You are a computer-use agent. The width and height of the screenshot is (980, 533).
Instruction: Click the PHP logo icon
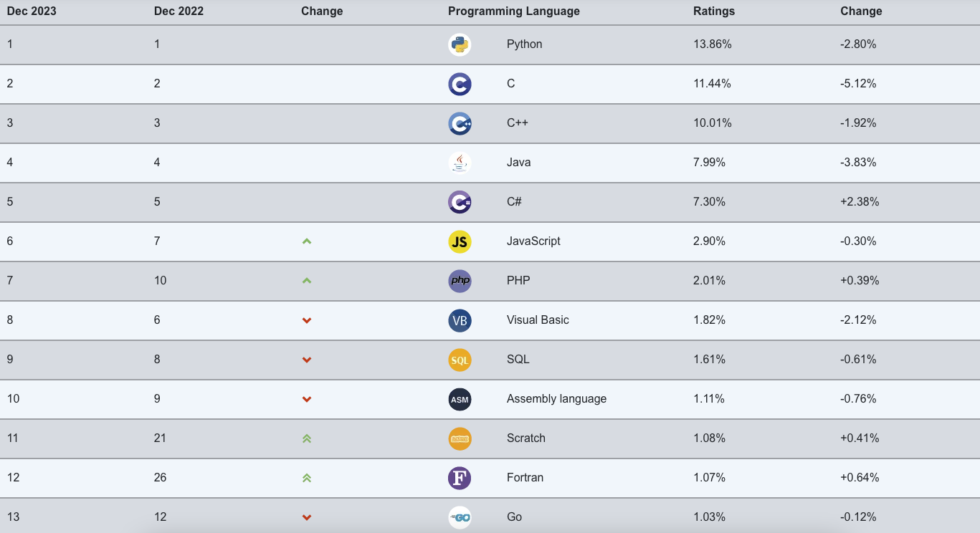460,281
